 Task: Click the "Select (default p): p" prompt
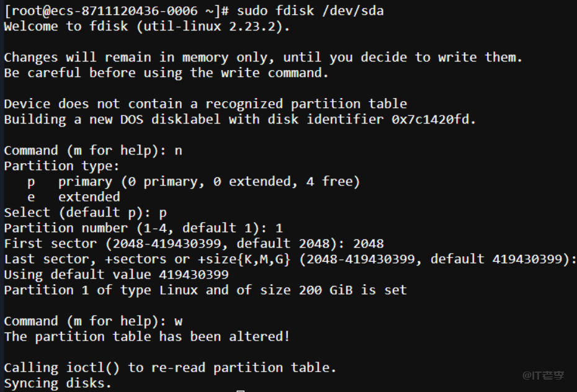click(x=85, y=212)
